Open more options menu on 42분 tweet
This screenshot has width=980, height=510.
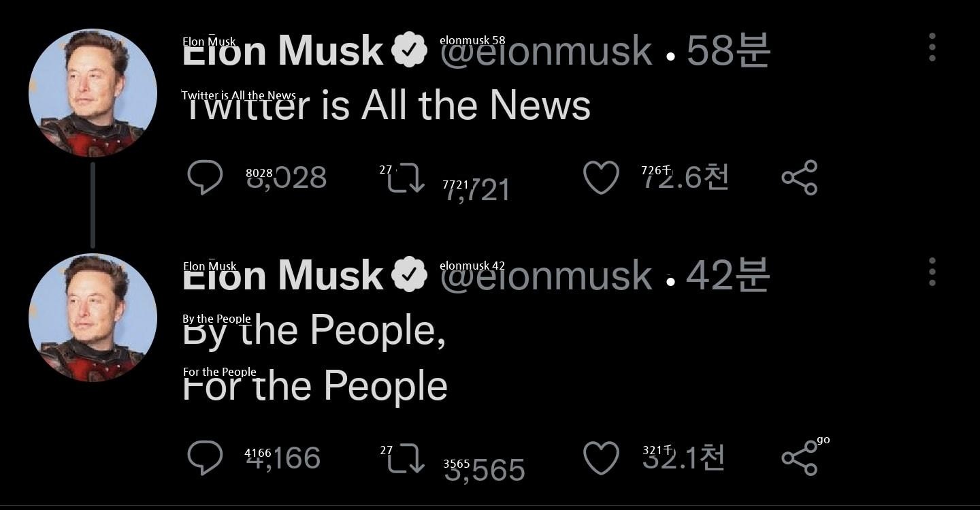(x=932, y=272)
